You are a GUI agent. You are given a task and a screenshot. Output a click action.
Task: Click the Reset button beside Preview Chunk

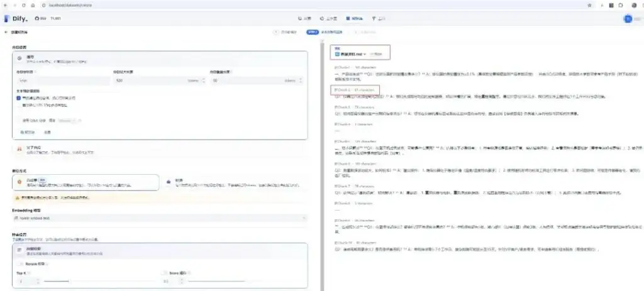point(48,132)
